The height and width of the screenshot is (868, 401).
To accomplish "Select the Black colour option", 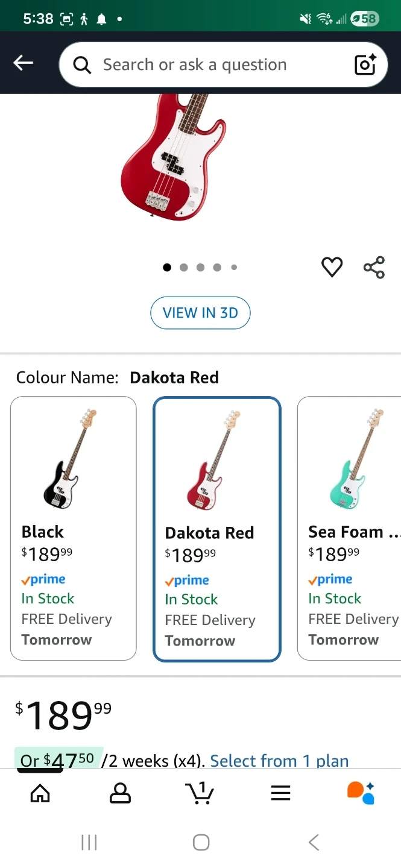I will click(74, 528).
